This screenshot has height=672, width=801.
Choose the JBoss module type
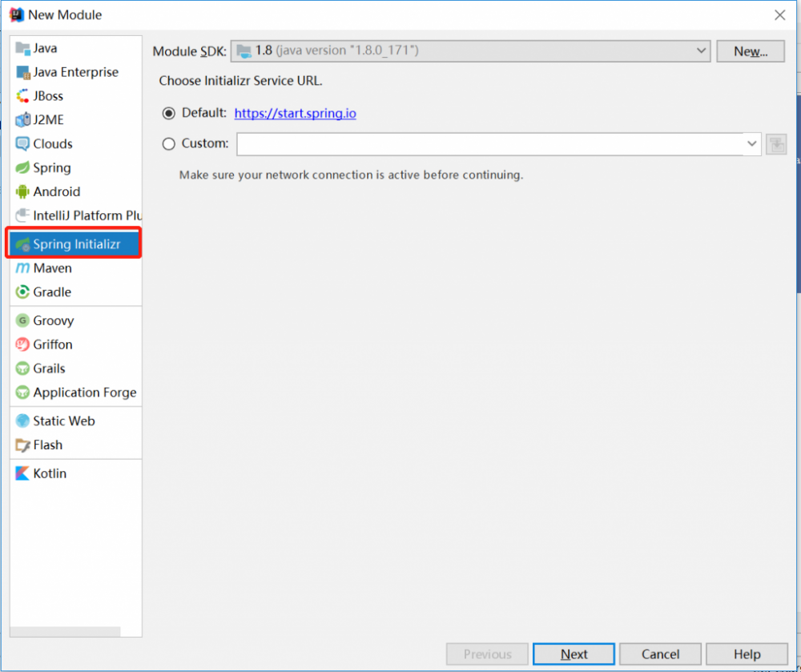tap(25, 96)
